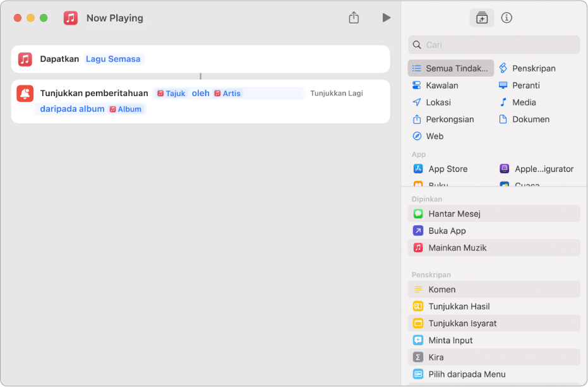588x387 pixels.
Task: Expand Tunjukkan Lagi options
Action: pyautogui.click(x=337, y=93)
